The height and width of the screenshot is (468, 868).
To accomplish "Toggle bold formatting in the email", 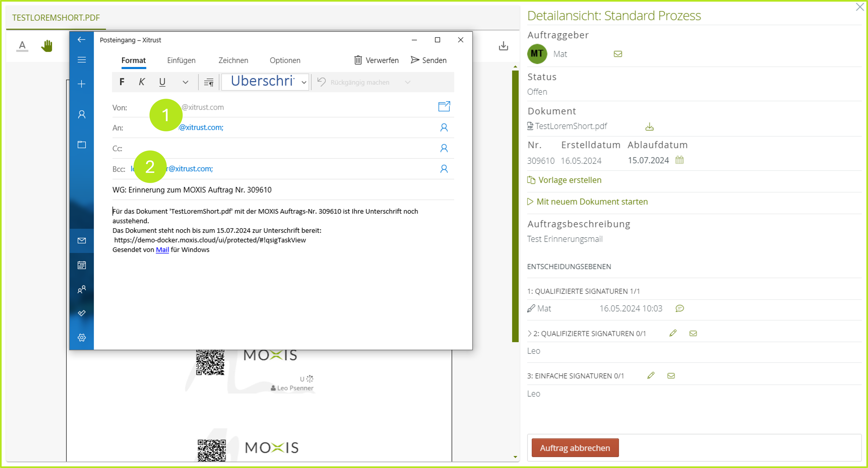I will click(122, 82).
